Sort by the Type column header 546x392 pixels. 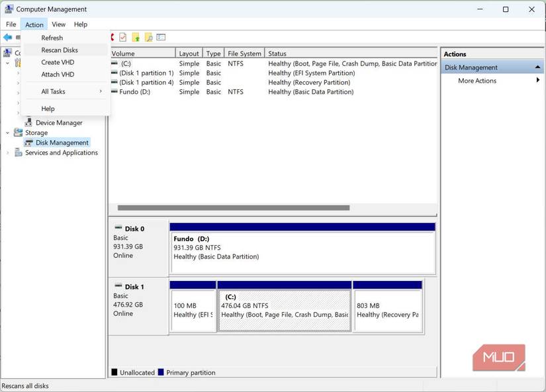pyautogui.click(x=213, y=54)
